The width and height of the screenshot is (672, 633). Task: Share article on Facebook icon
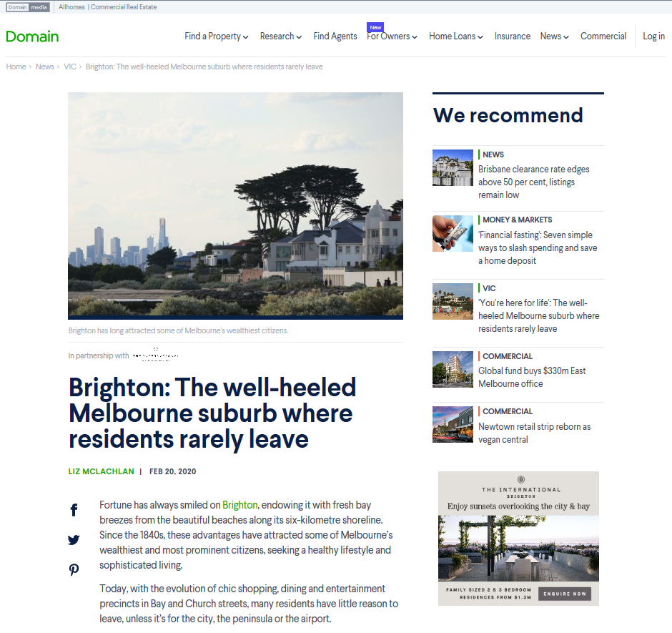point(74,510)
